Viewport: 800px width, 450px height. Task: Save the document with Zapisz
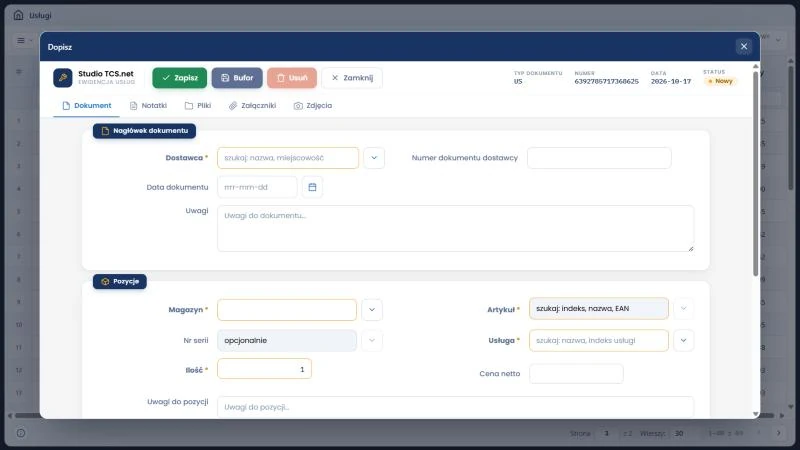180,78
